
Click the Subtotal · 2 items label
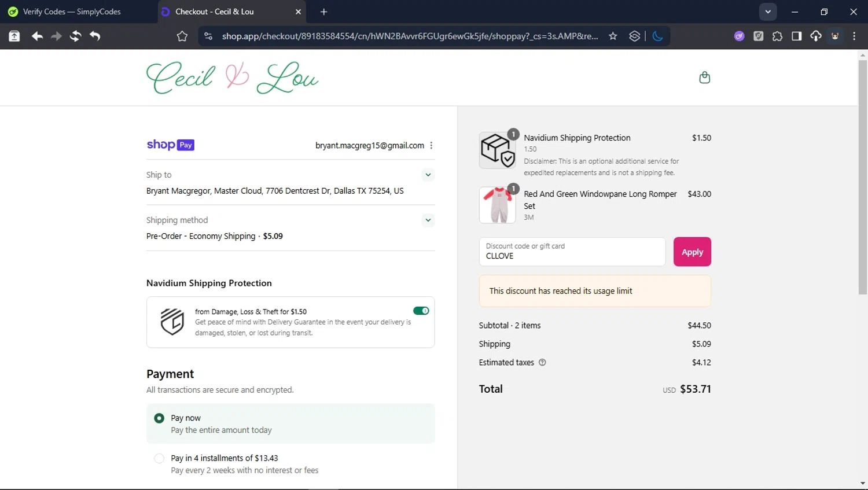(x=510, y=326)
